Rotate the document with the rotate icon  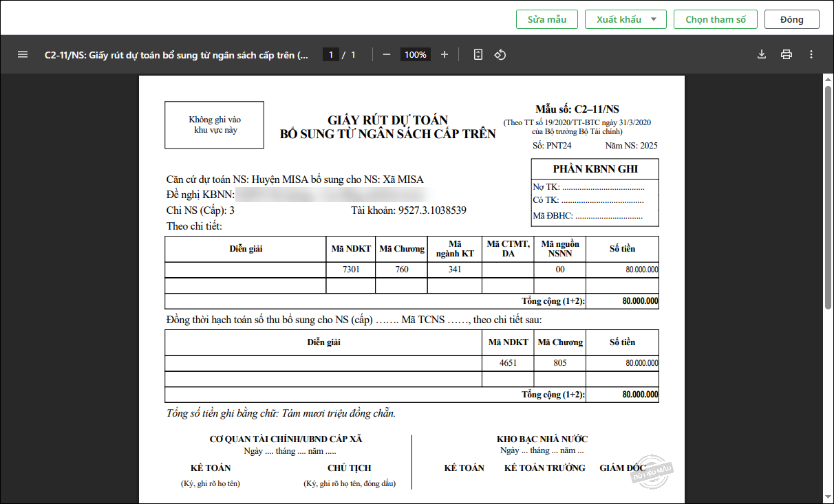click(x=500, y=54)
